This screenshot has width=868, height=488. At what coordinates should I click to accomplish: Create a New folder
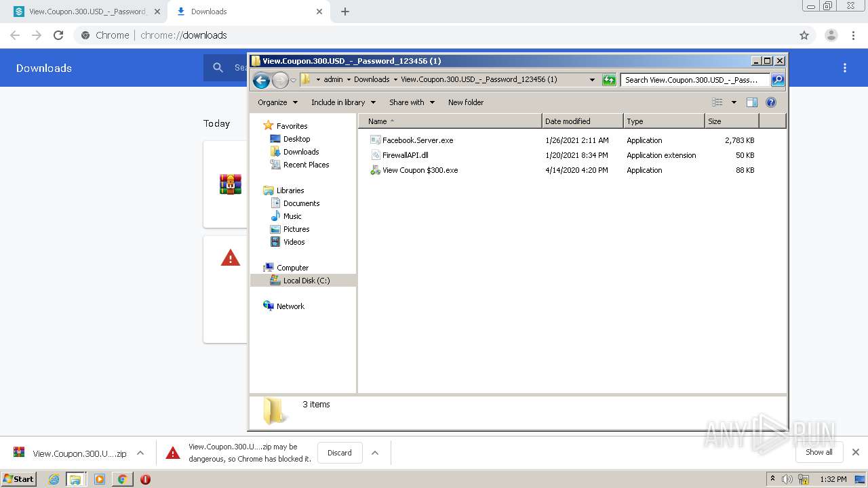point(466,102)
